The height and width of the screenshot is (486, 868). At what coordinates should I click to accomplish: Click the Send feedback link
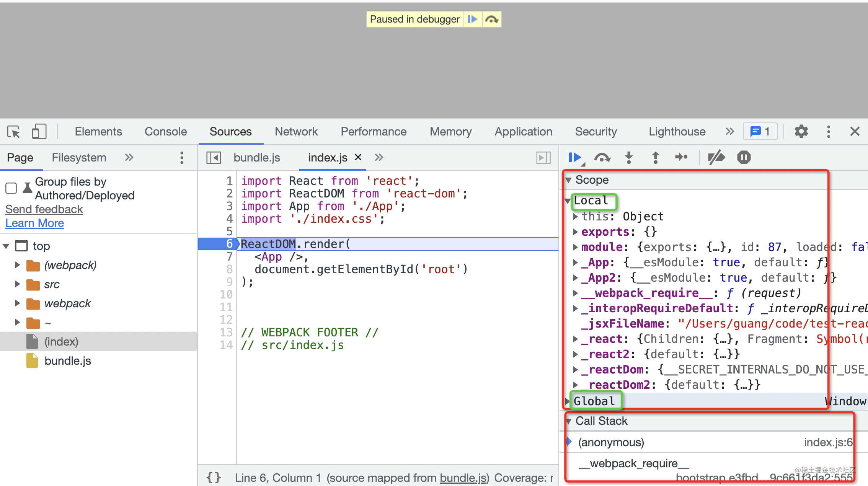[x=44, y=209]
